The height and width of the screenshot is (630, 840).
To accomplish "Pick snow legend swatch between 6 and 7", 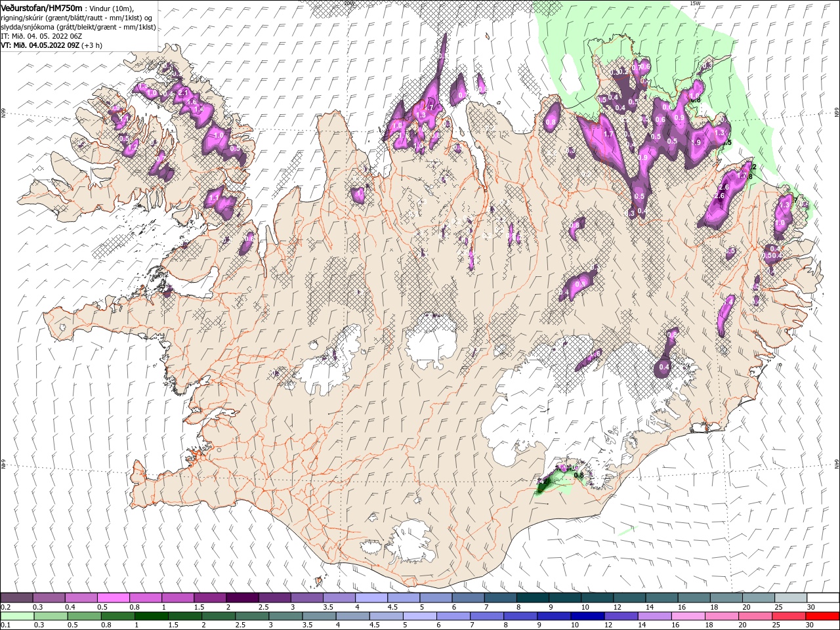I will 469,598.
